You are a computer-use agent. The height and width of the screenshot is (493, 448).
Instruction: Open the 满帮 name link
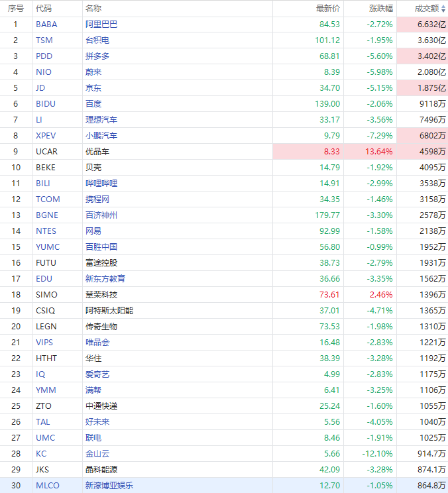pyautogui.click(x=93, y=390)
